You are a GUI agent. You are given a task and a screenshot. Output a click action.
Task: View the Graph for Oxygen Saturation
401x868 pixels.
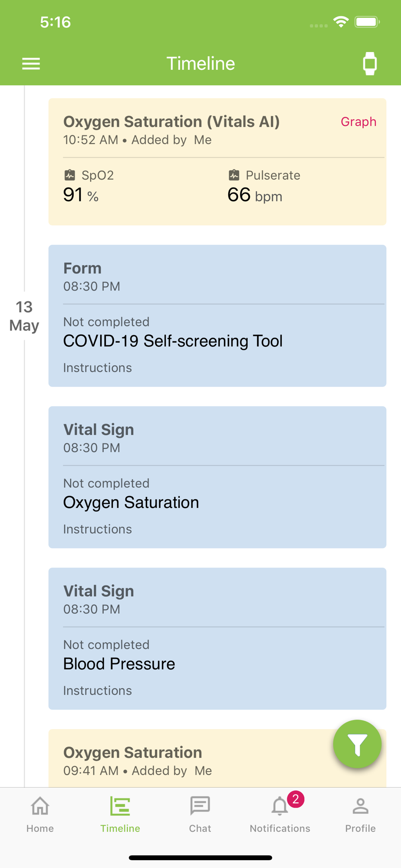pos(358,122)
